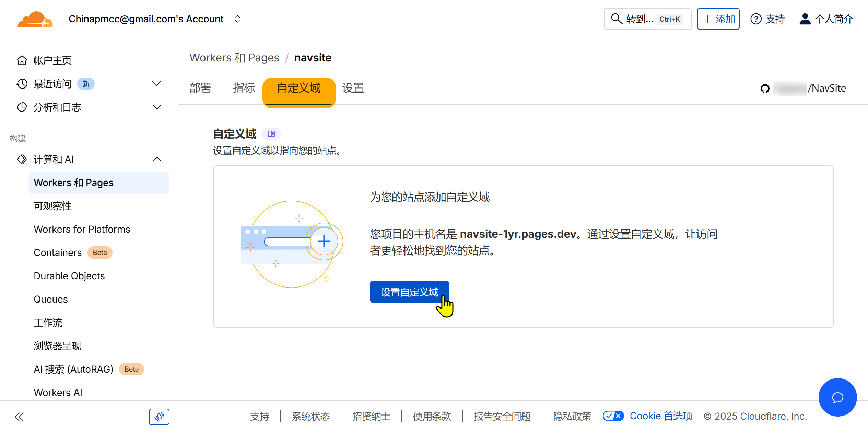Image resolution: width=868 pixels, height=433 pixels.
Task: Expand the 最近访问 section
Action: tap(156, 84)
